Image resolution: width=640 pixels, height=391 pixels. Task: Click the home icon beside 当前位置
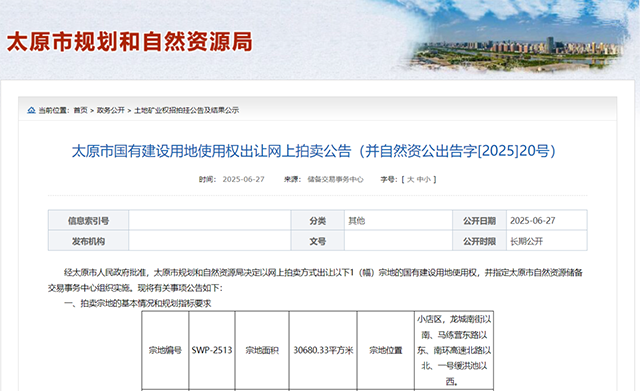(31, 110)
